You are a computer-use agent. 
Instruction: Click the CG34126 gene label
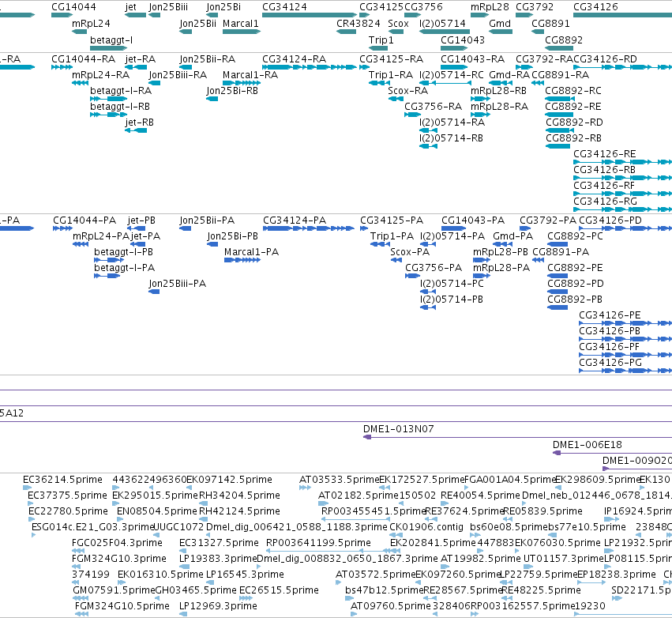595,7
